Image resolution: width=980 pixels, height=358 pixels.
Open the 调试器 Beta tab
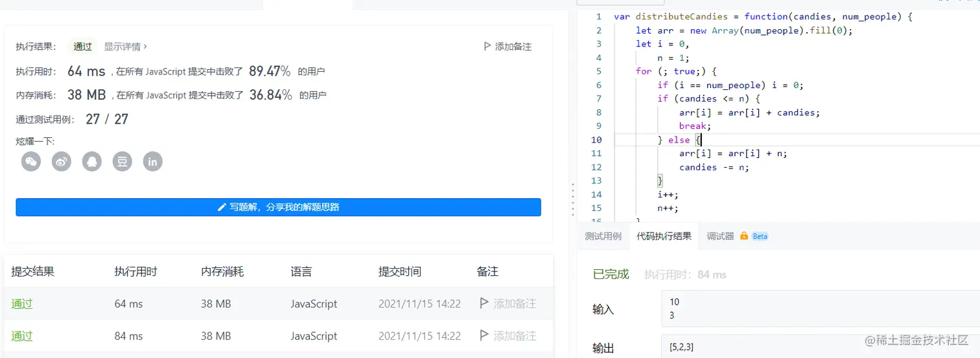click(737, 236)
